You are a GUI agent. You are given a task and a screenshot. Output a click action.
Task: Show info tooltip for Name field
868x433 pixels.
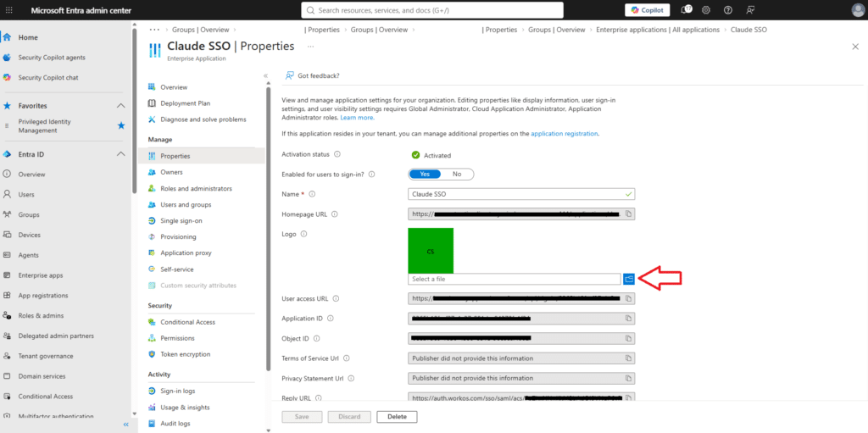pos(312,194)
